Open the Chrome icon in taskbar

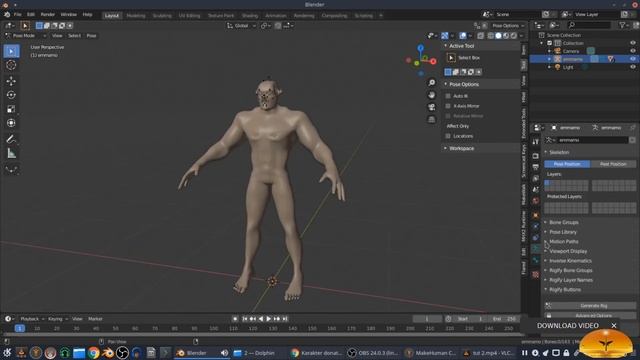click(x=93, y=353)
